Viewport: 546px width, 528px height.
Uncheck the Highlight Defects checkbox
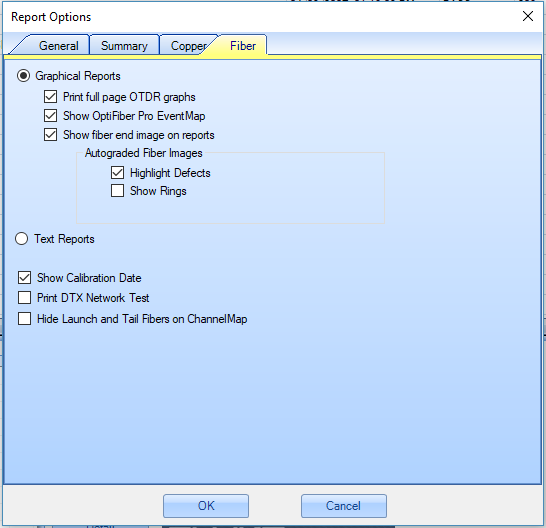pos(117,173)
